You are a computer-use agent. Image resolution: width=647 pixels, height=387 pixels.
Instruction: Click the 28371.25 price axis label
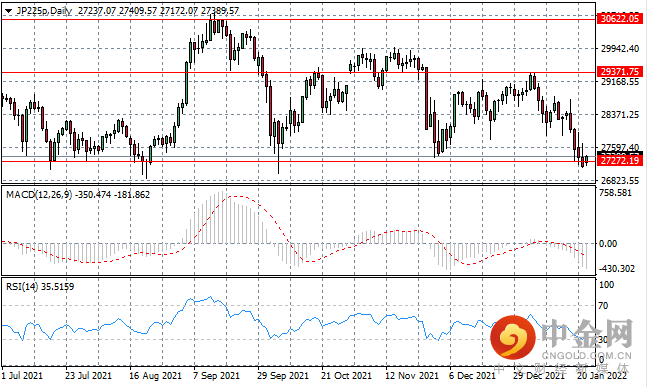pos(620,115)
